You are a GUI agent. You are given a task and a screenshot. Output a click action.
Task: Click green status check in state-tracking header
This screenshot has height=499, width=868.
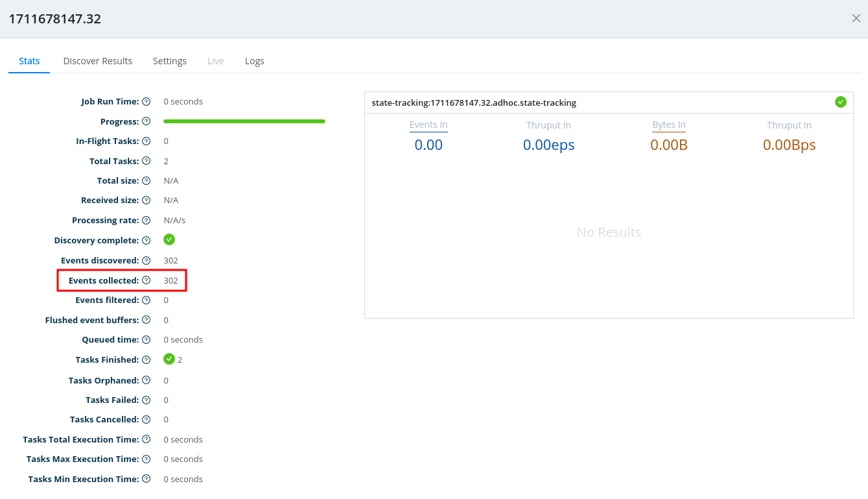[x=840, y=102]
